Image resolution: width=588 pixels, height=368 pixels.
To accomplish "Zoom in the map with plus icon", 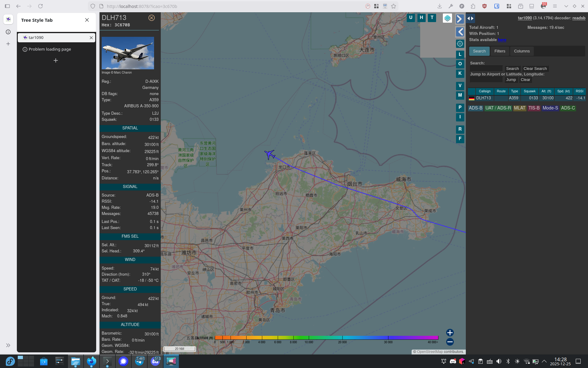I will (x=450, y=332).
